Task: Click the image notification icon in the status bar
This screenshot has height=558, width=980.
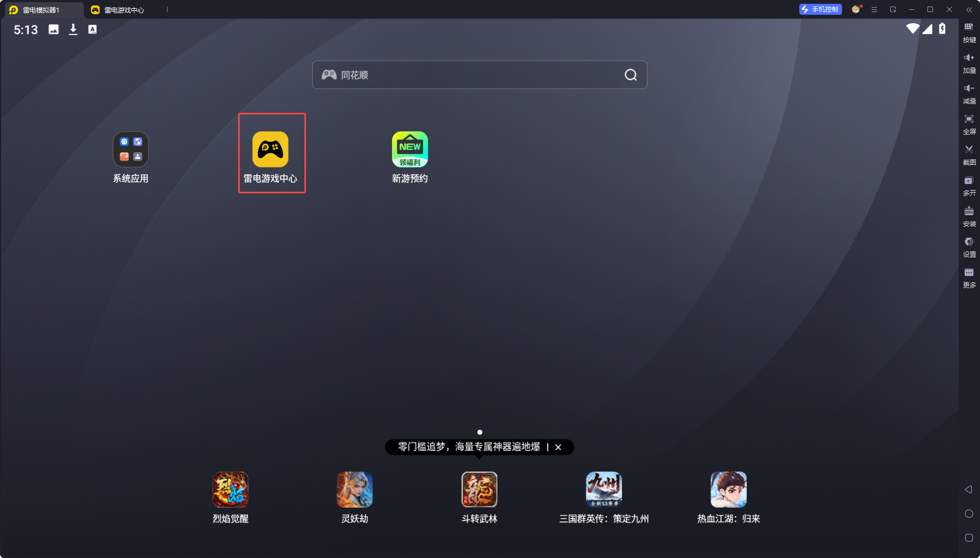Action: tap(54, 30)
